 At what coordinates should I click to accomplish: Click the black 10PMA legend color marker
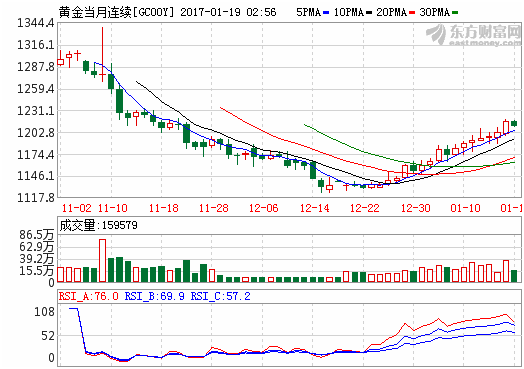(369, 13)
